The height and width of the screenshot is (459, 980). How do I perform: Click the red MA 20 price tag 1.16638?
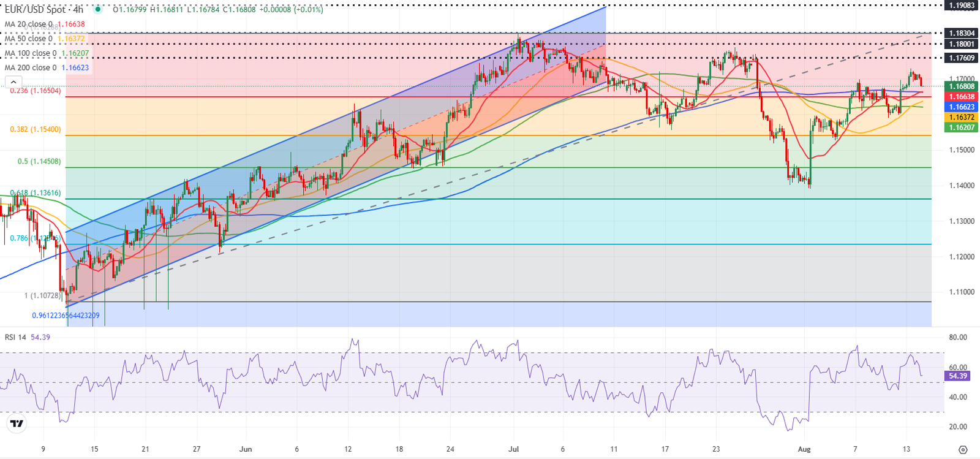(962, 97)
